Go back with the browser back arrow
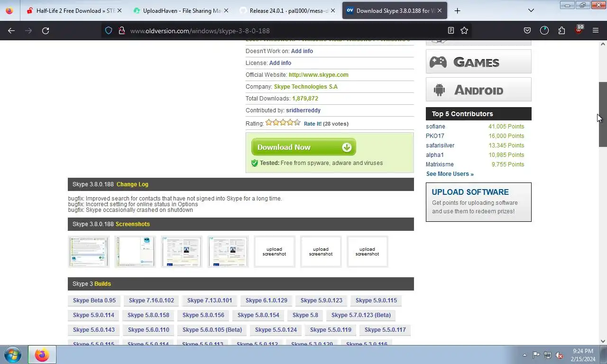The height and width of the screenshot is (364, 607). (x=11, y=30)
